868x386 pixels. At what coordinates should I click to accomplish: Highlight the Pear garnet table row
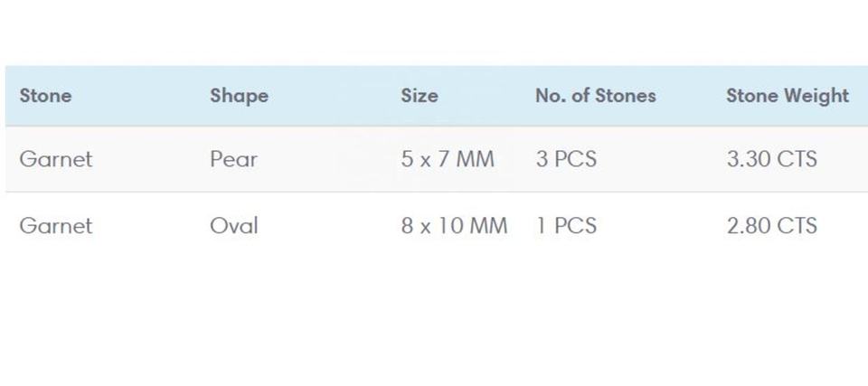(x=344, y=159)
